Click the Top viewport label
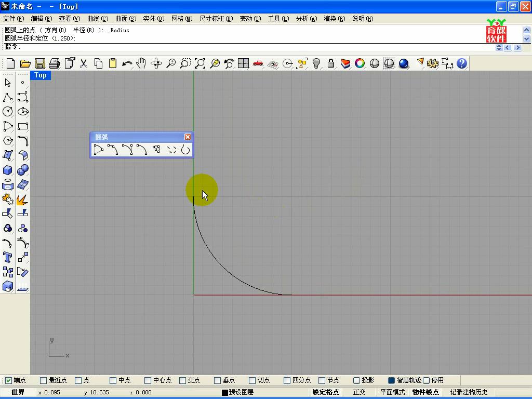This screenshot has width=532, height=399. (x=41, y=75)
